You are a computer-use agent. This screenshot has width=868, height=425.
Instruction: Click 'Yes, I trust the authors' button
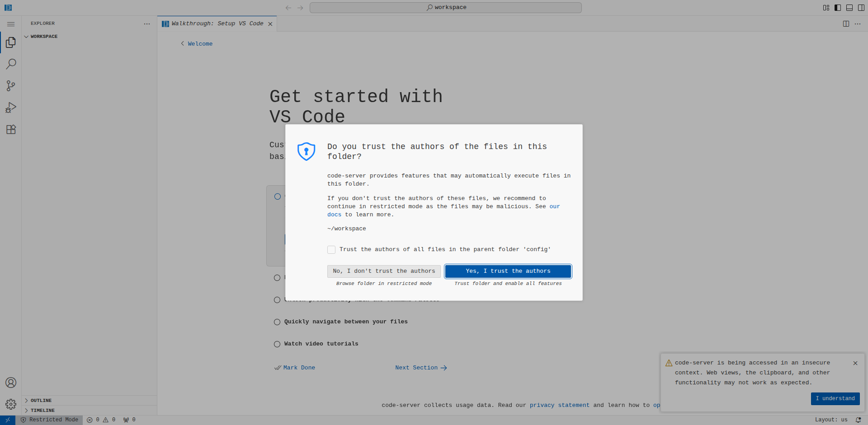click(508, 271)
